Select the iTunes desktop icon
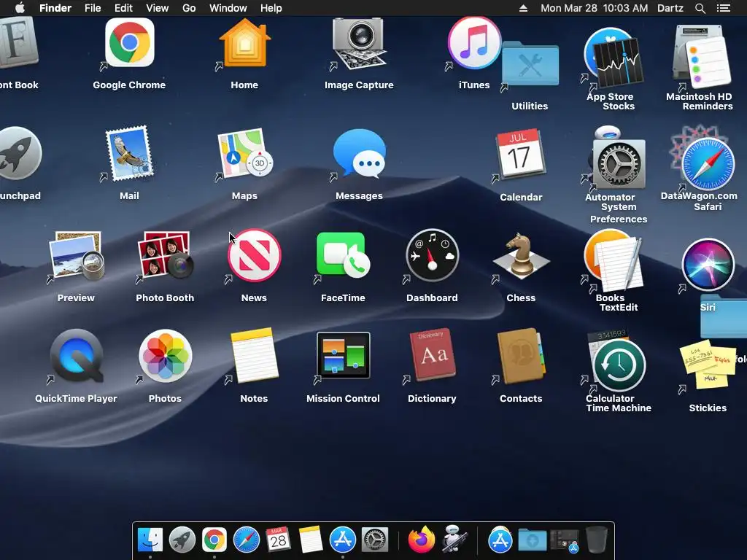The image size is (747, 560). tap(474, 43)
